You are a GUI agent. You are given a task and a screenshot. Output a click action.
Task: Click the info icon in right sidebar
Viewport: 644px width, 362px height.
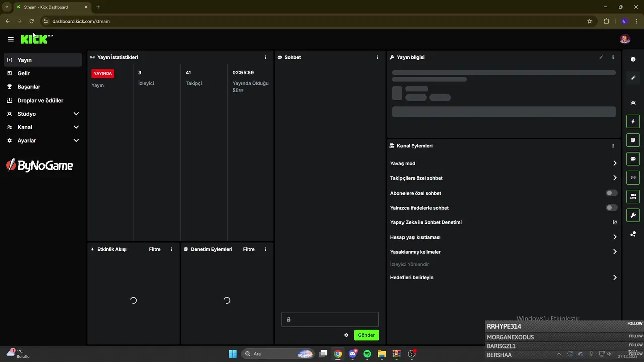(x=633, y=59)
